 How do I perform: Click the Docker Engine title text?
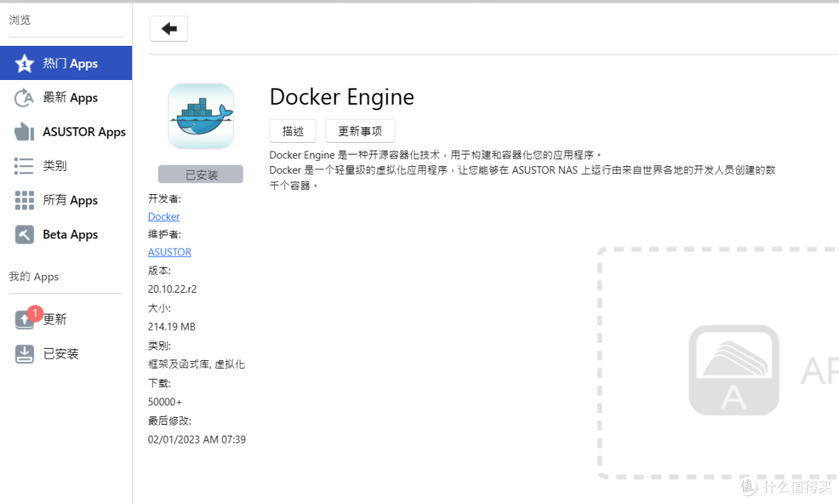click(x=342, y=97)
